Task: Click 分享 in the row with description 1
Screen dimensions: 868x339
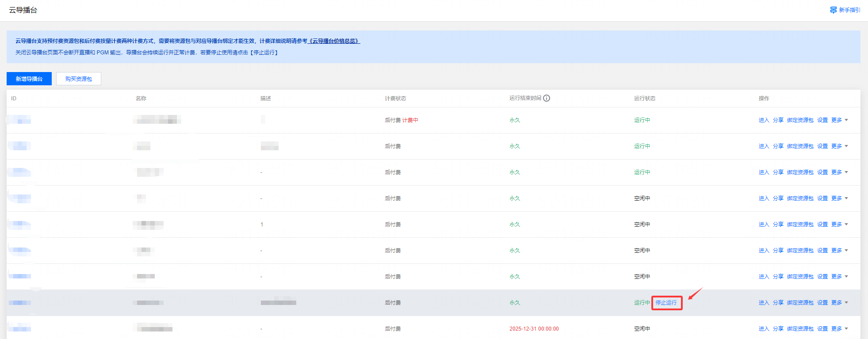Action: 778,225
